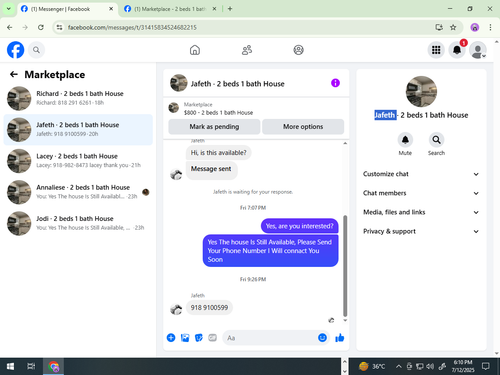Open Windows Start menu
This screenshot has width=500, height=375.
(10, 366)
